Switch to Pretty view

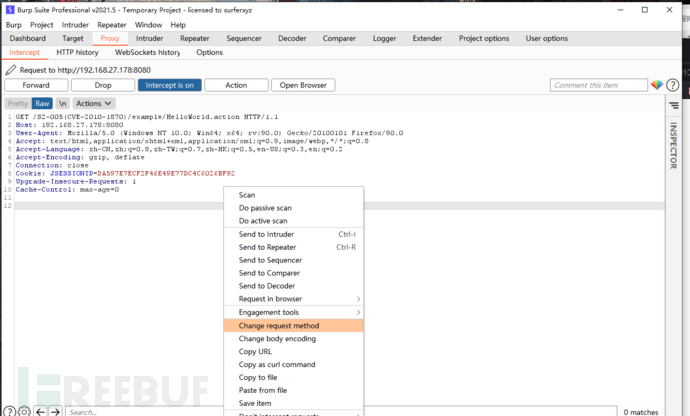click(x=16, y=103)
